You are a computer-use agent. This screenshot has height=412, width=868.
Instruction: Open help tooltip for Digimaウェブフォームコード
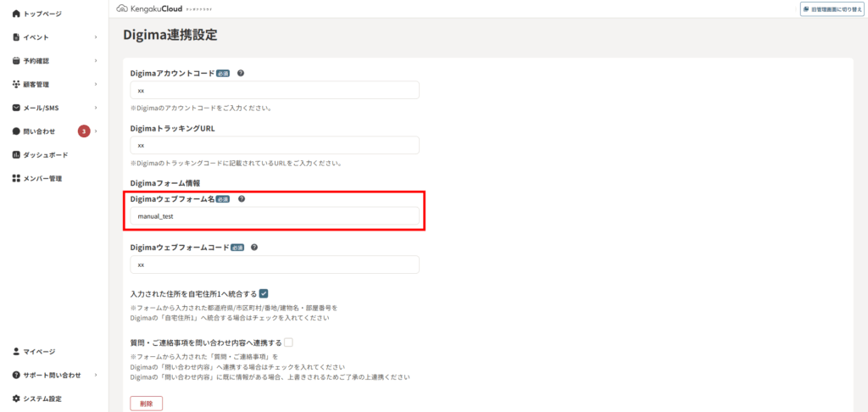pyautogui.click(x=254, y=248)
